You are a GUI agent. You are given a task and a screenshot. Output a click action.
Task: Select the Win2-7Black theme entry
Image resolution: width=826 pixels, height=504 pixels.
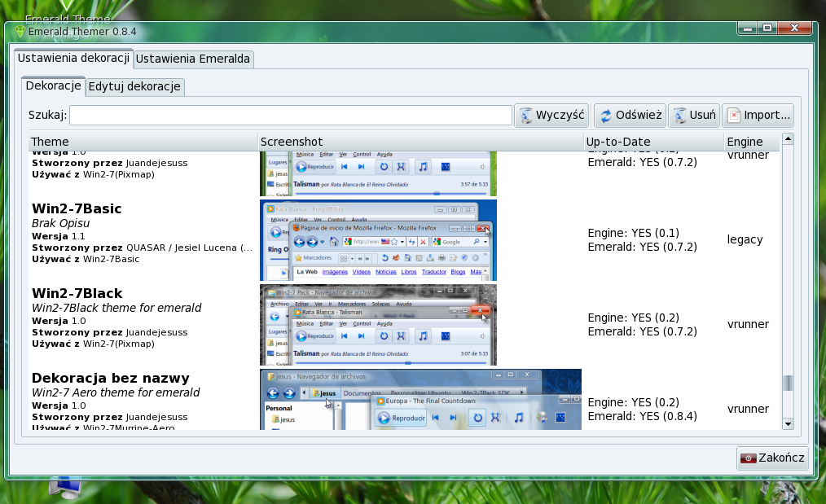pos(143,318)
